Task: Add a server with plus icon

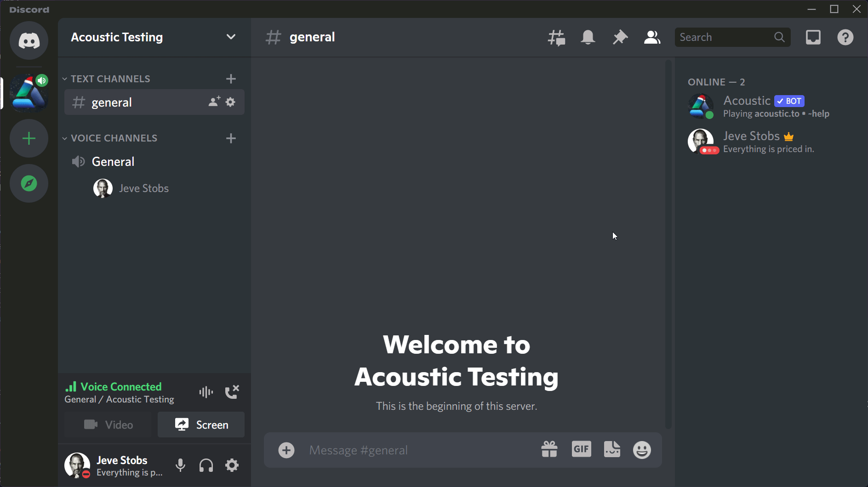Action: tap(29, 138)
